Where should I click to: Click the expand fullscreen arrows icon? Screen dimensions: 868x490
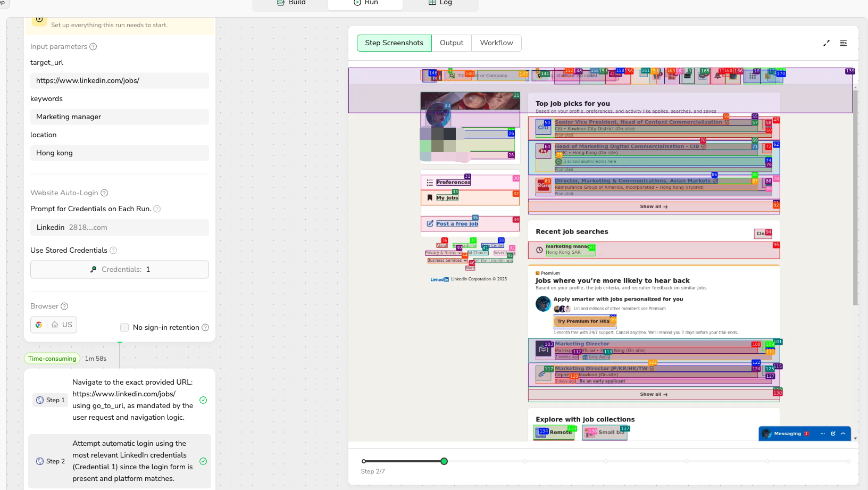[x=827, y=43]
